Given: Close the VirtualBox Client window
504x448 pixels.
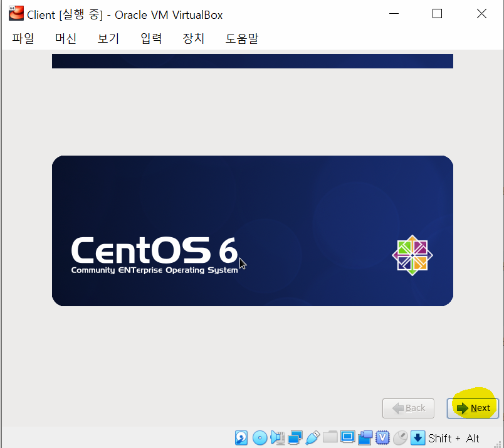Looking at the screenshot, I should pos(481,14).
